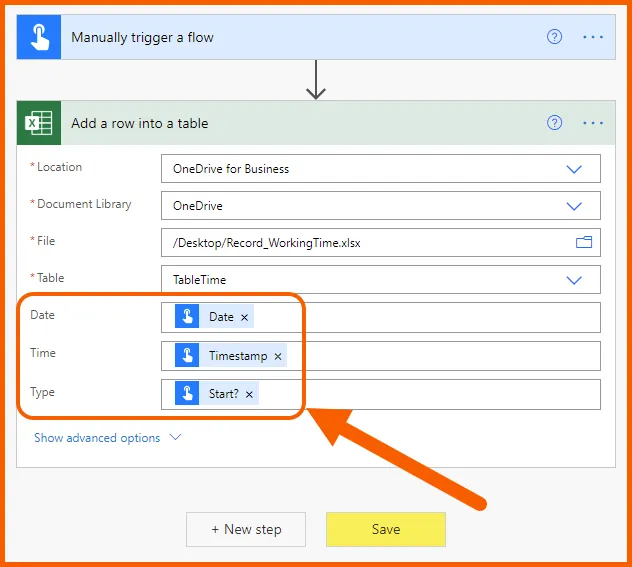Open the file picker folder icon
Viewport: 632px width, 567px height.
click(x=583, y=242)
